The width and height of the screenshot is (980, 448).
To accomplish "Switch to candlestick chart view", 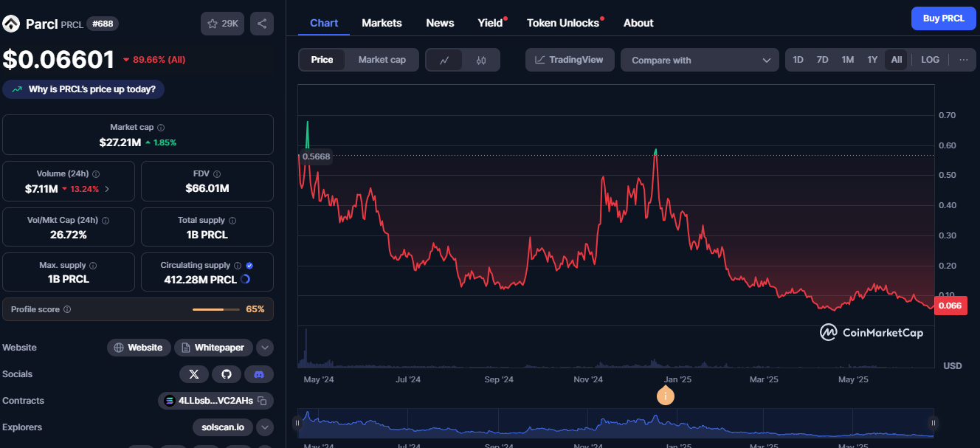I will point(481,61).
